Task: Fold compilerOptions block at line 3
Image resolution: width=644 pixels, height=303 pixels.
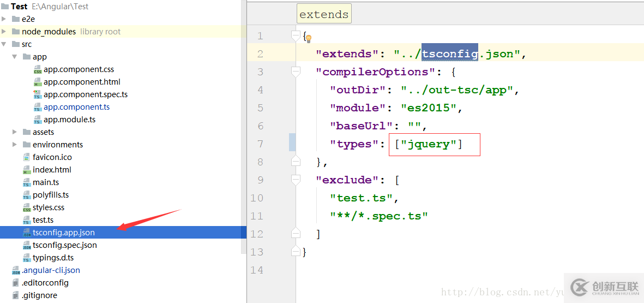Action: coord(296,72)
